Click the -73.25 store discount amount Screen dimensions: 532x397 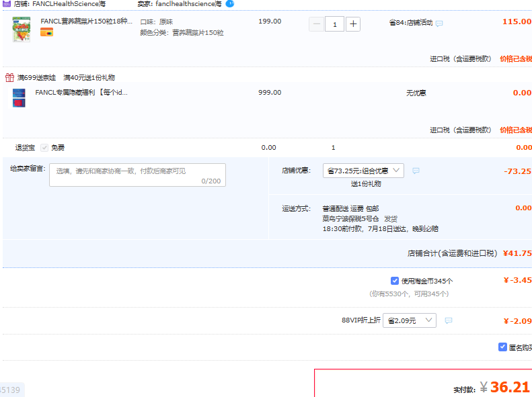point(518,171)
